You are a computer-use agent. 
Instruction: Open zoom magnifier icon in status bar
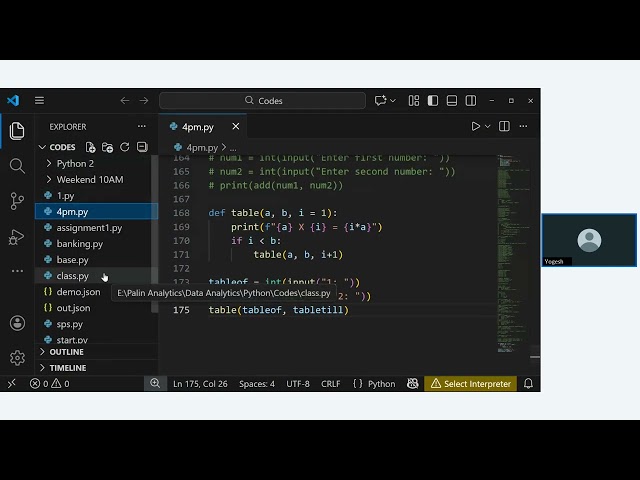click(x=155, y=383)
